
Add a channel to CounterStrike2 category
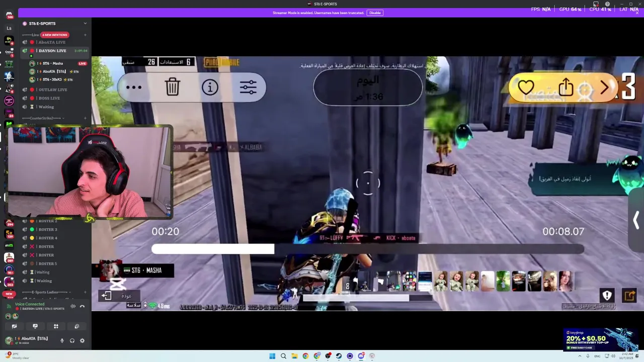(85, 118)
